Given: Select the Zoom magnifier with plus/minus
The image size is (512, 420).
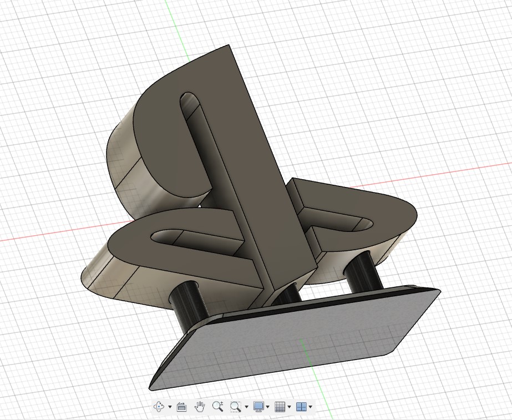Looking at the screenshot, I should 218,406.
